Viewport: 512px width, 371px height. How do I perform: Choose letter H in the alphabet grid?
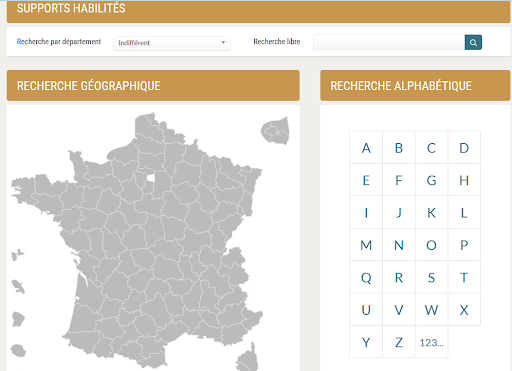point(464,180)
